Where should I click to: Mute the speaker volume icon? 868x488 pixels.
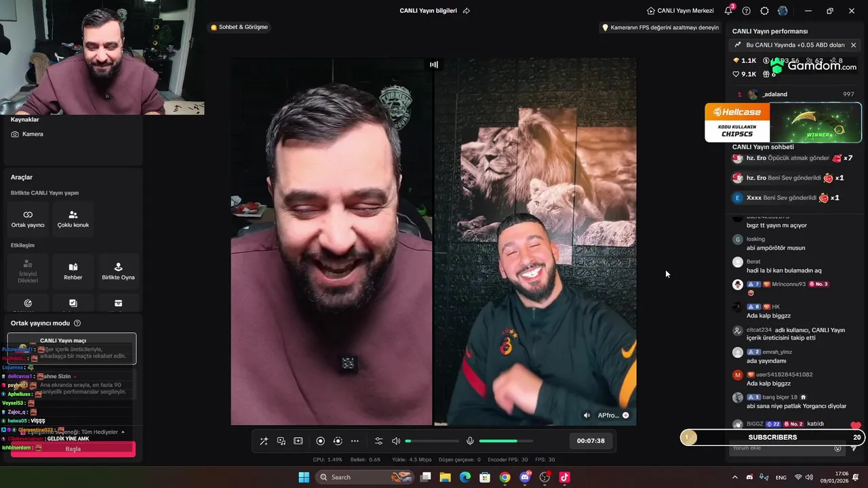(x=396, y=441)
